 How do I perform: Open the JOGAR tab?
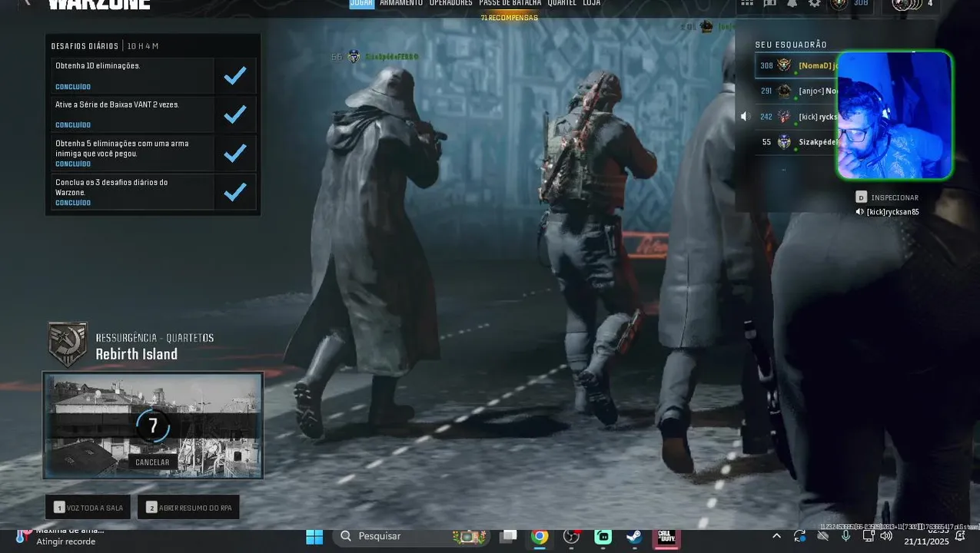361,4
